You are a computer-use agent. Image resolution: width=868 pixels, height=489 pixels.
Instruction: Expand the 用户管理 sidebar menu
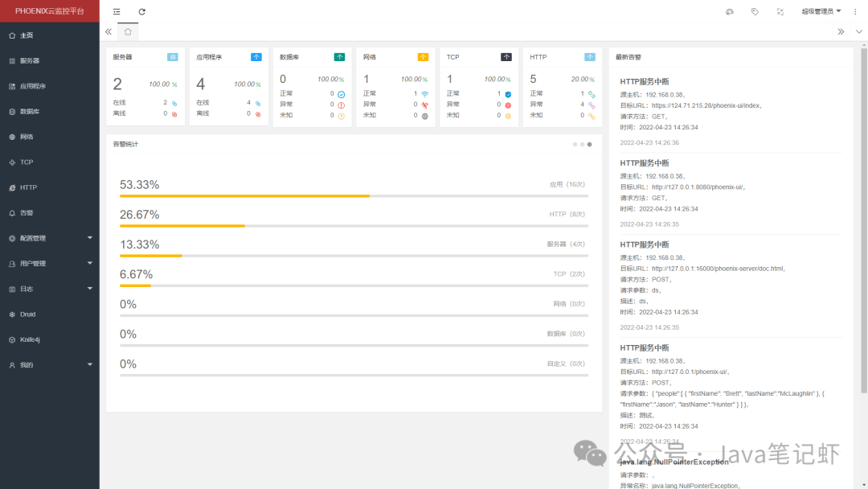click(x=50, y=264)
